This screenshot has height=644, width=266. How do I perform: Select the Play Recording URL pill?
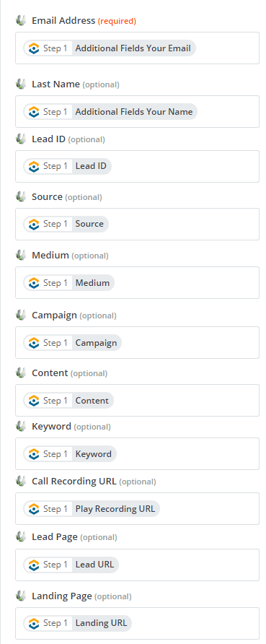pos(92,509)
